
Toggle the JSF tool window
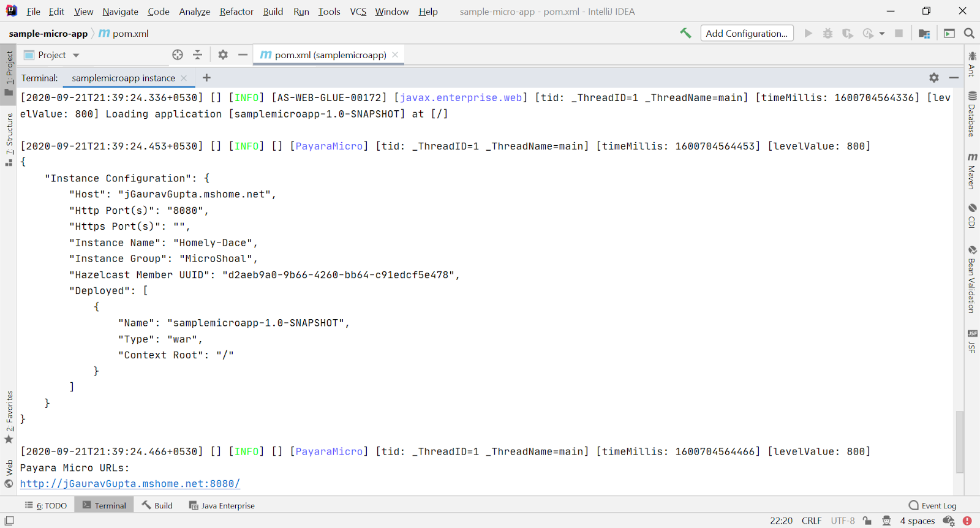click(972, 341)
